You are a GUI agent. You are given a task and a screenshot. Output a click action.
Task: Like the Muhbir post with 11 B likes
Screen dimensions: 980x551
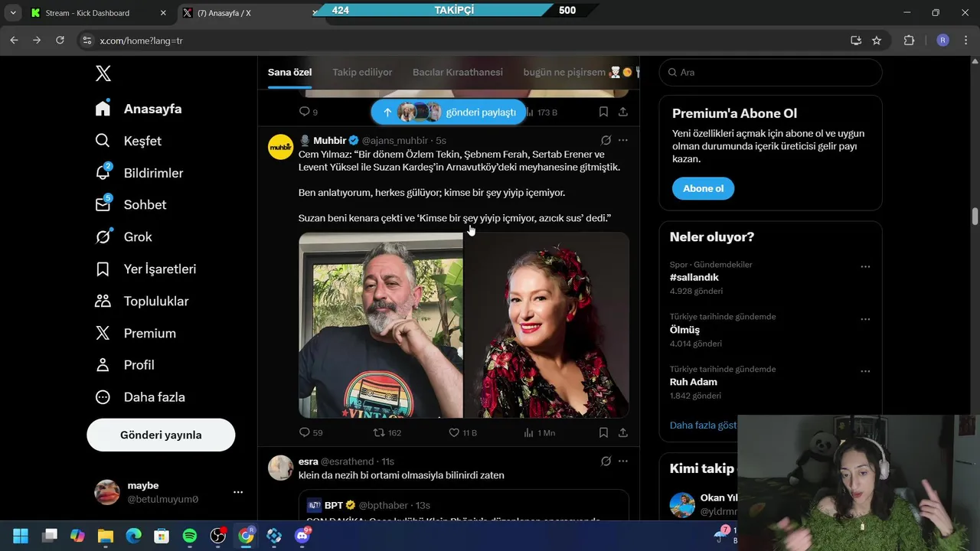[x=453, y=432]
